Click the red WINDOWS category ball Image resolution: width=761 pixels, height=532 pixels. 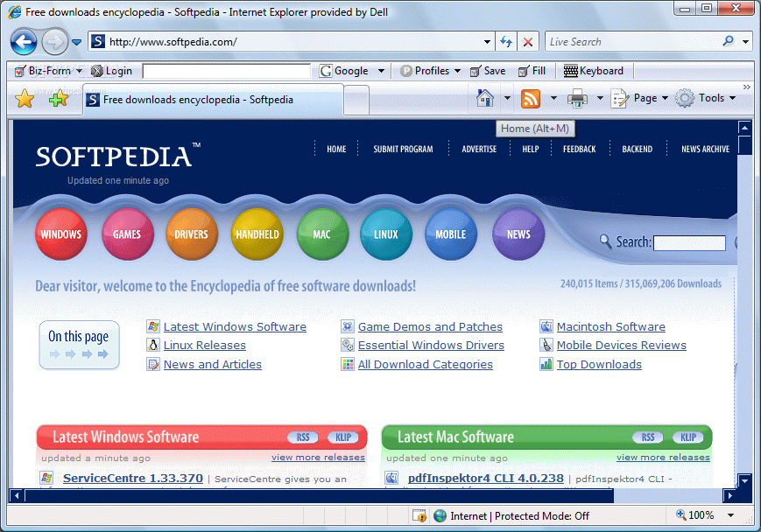61,234
